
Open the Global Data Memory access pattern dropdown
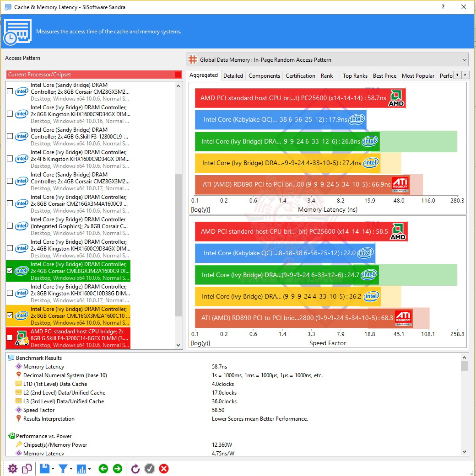click(x=327, y=60)
